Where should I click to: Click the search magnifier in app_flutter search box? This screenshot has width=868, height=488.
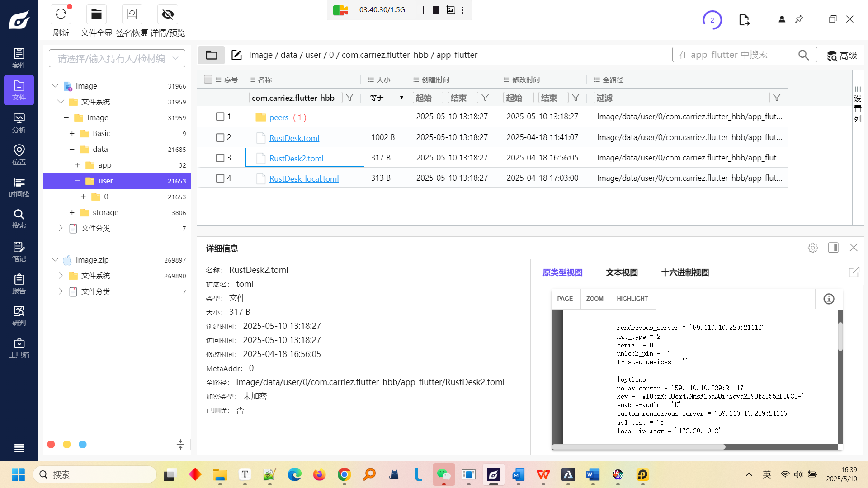point(803,55)
